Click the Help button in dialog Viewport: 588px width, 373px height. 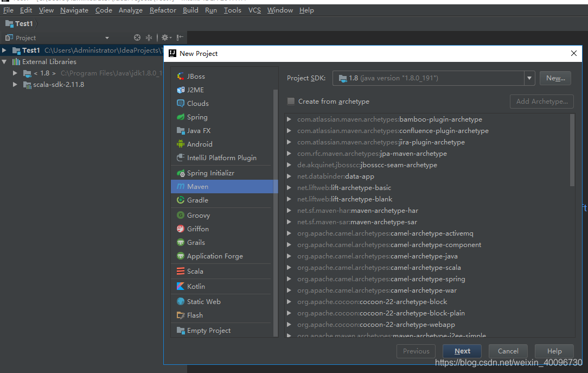(554, 351)
